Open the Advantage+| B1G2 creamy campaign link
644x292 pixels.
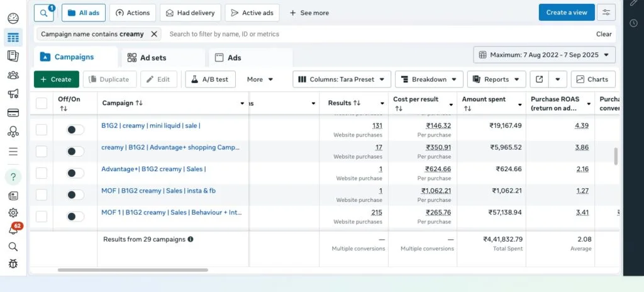coord(153,169)
